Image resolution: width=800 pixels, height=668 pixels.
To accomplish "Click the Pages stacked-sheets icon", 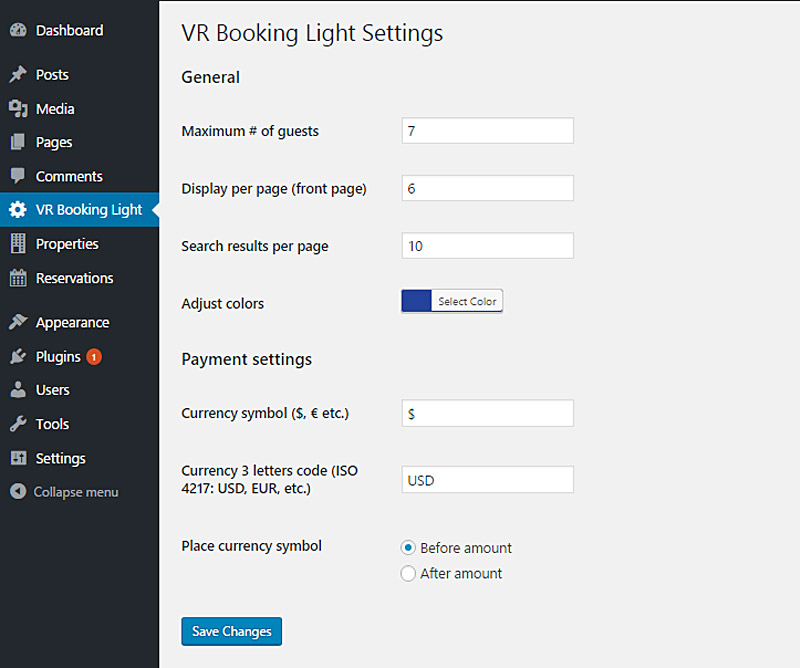I will 18,142.
